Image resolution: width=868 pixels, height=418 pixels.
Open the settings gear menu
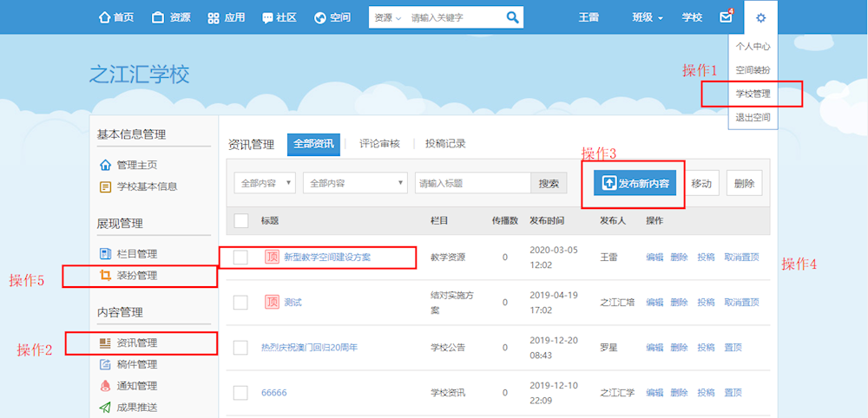coord(760,17)
